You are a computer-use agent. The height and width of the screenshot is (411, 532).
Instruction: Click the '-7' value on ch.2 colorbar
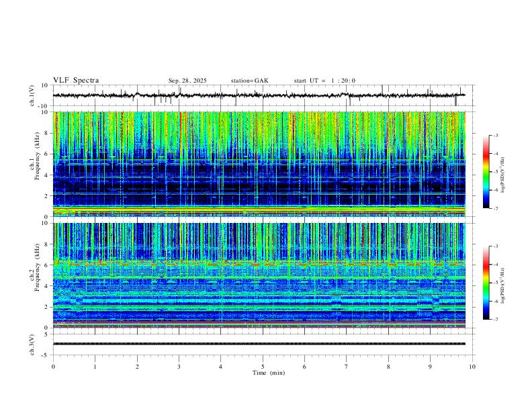(x=494, y=320)
